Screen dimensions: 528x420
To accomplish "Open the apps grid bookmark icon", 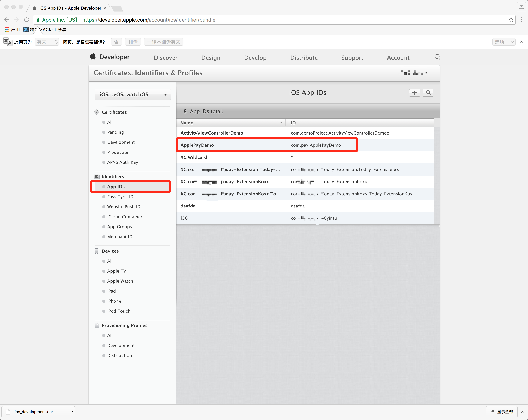I will coord(7,30).
